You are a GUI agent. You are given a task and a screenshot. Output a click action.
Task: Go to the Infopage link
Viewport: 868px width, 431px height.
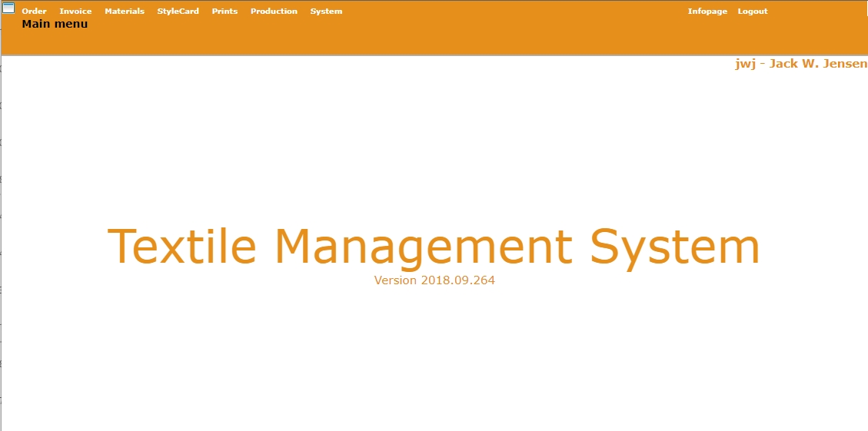tap(707, 12)
